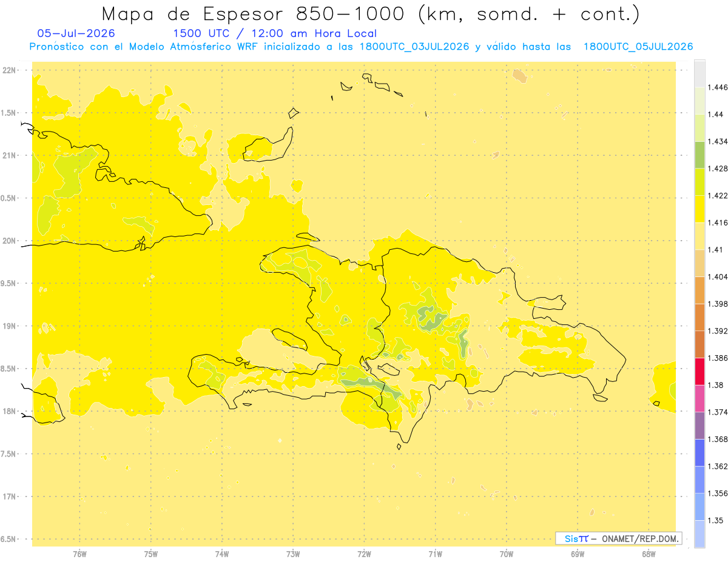Click the orange swatch between 1.398 and 1.404
This screenshot has height=562, width=728.
(699, 290)
